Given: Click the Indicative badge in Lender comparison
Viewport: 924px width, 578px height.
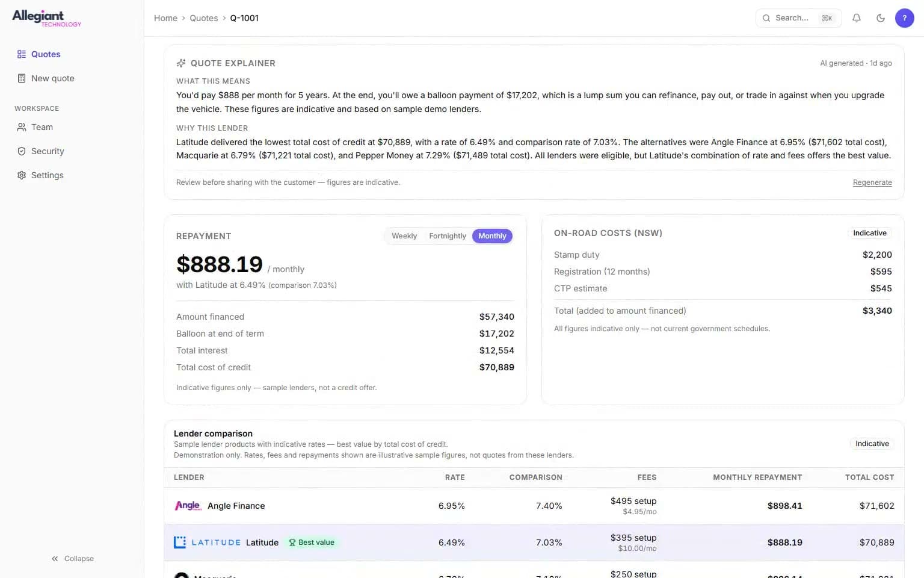Looking at the screenshot, I should tap(872, 444).
